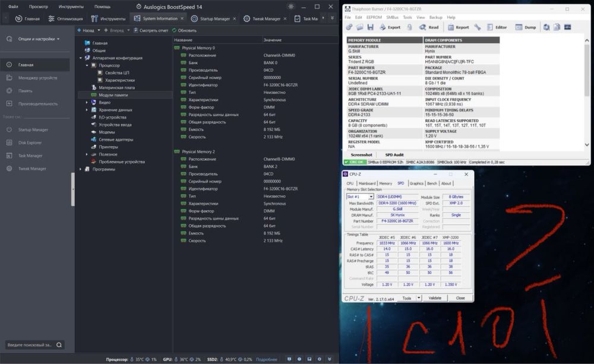Click the Обновить refresh button
The width and height of the screenshot is (594, 364).
(185, 30)
